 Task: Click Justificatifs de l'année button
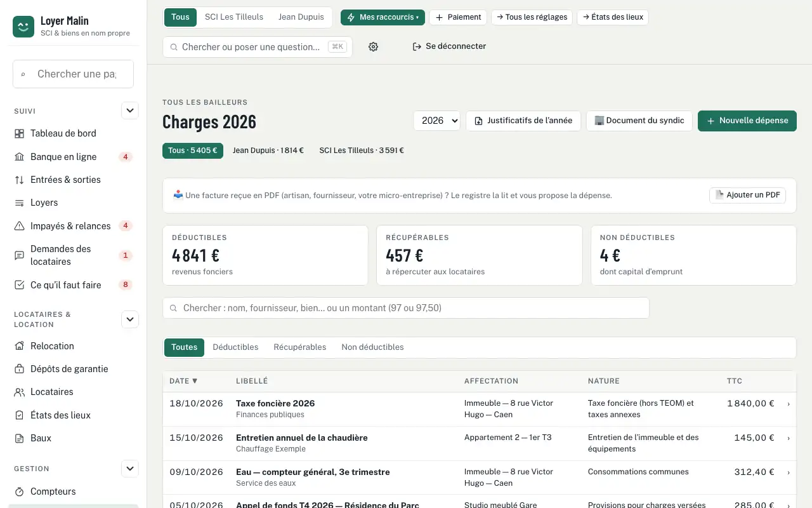coord(523,121)
